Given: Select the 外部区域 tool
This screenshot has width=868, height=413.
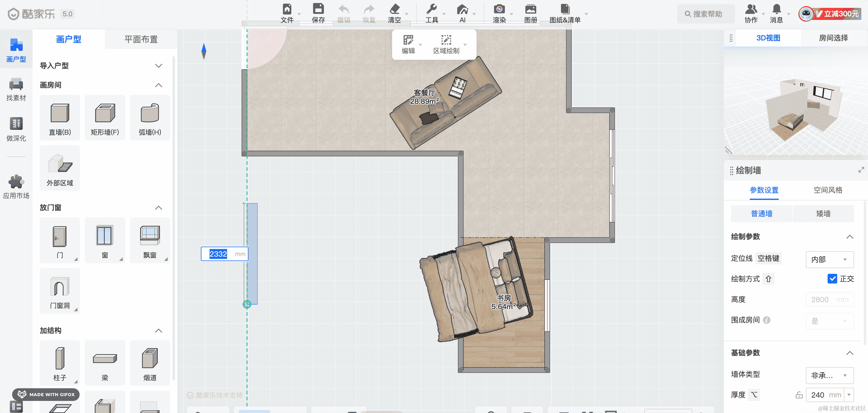Looking at the screenshot, I should (60, 168).
